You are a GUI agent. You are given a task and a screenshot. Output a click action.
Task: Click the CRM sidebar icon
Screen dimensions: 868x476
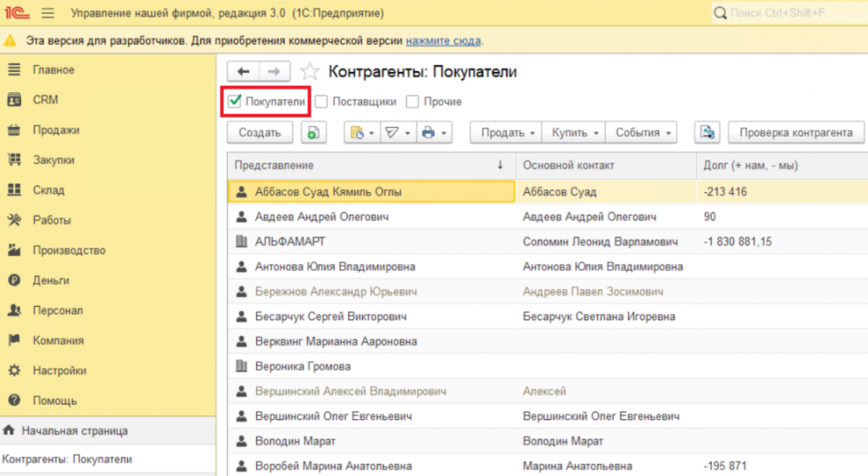tap(14, 99)
